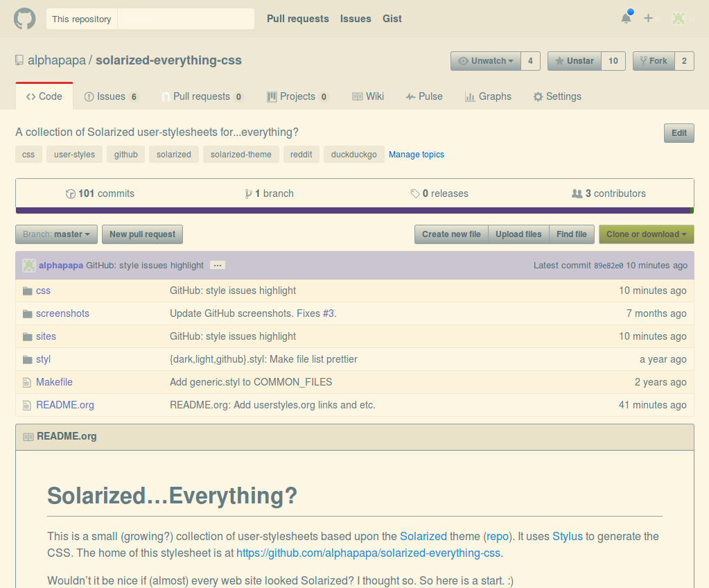The width and height of the screenshot is (709, 588).
Task: Select the css topic tag
Action: click(28, 155)
